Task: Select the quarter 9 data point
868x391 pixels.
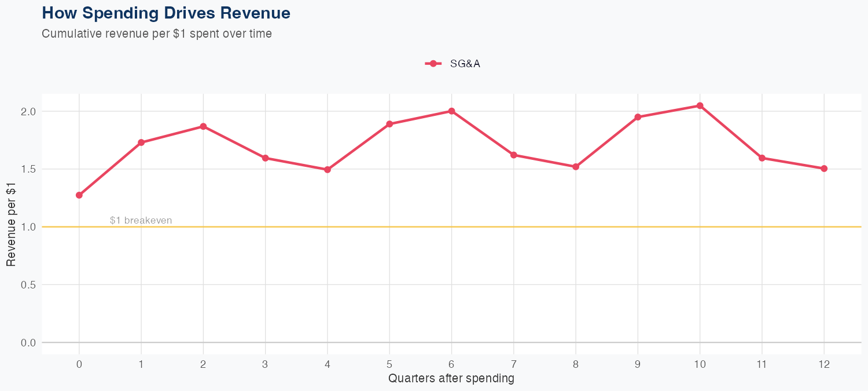Action: [x=638, y=117]
